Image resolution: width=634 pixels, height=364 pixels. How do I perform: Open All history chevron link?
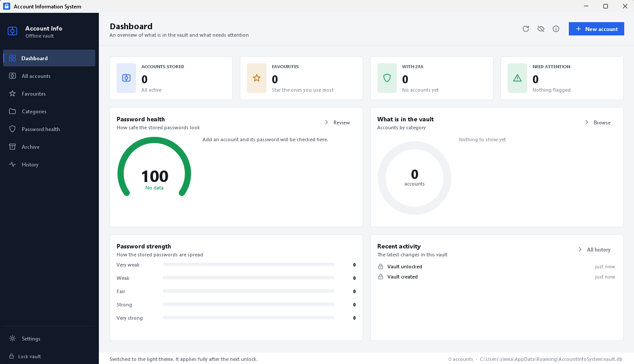click(x=594, y=250)
